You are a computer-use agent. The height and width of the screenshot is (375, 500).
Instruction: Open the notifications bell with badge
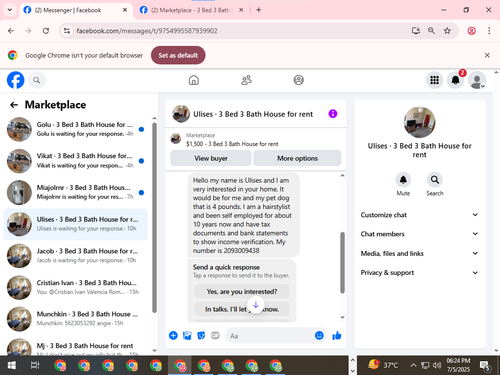pyautogui.click(x=455, y=80)
